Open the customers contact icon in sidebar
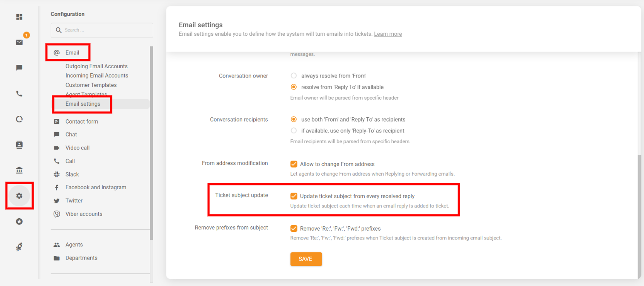 coord(19,145)
